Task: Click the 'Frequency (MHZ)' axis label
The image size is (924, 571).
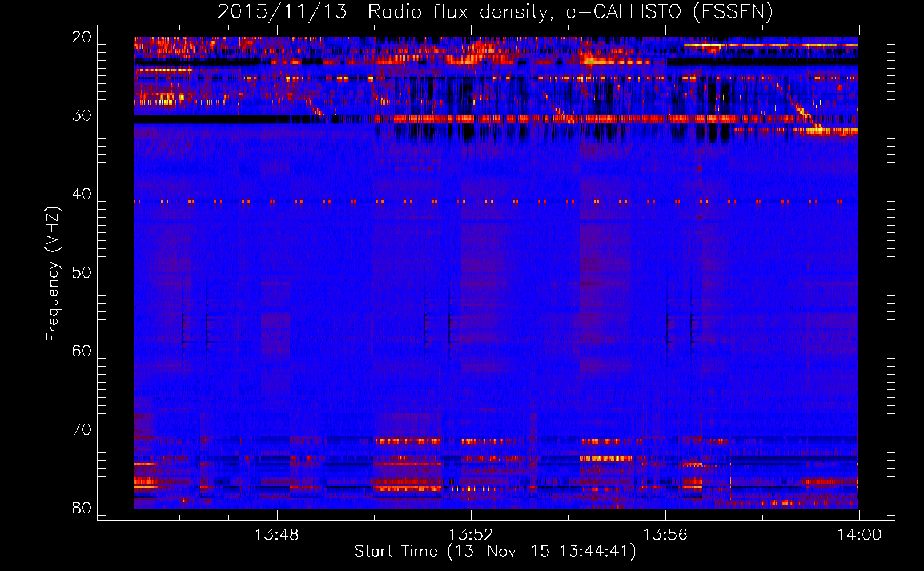Action: click(x=53, y=274)
